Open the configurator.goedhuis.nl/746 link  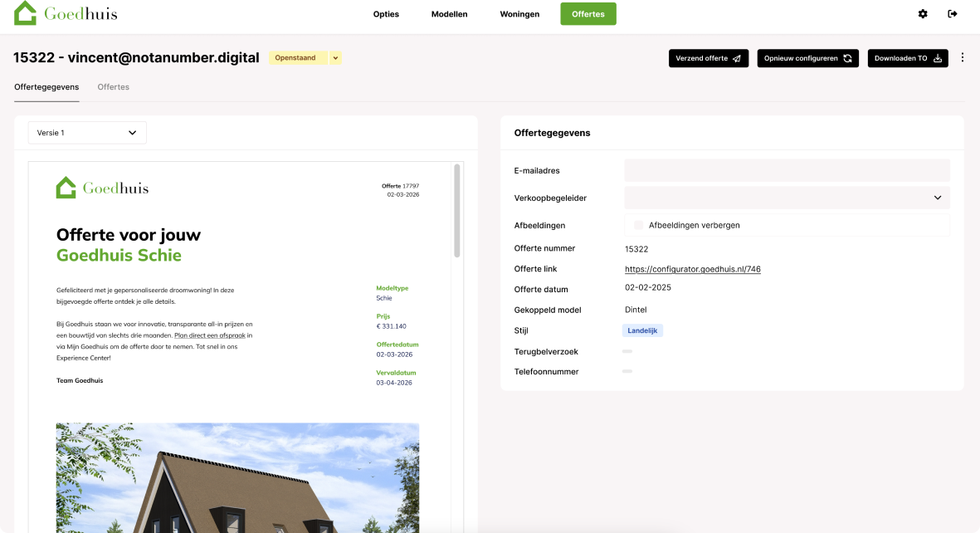[693, 269]
